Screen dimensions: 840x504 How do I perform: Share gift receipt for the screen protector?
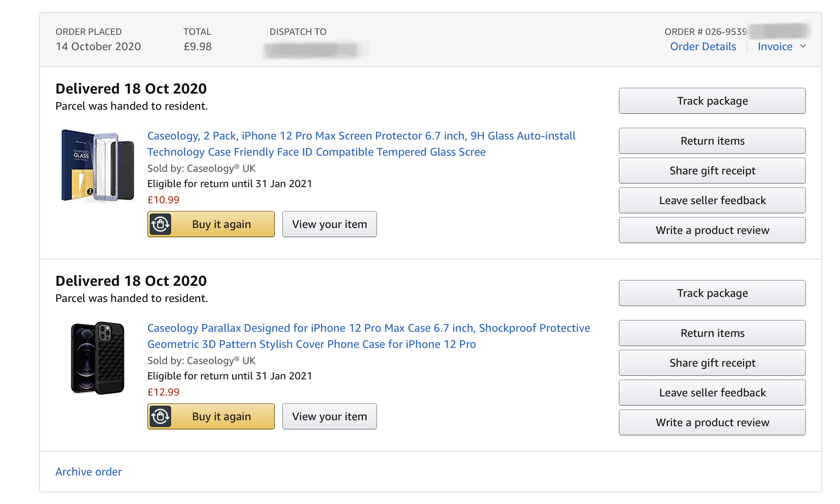click(712, 171)
